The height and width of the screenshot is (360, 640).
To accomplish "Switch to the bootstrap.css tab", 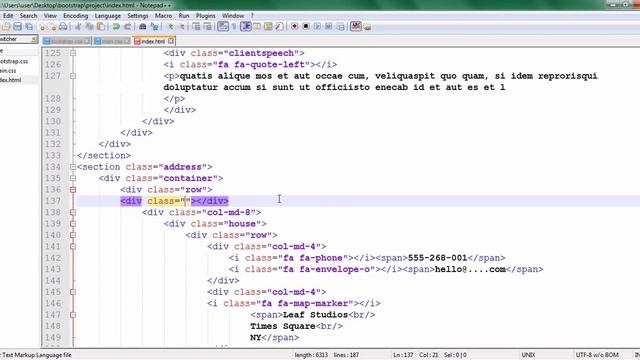I will (x=67, y=41).
